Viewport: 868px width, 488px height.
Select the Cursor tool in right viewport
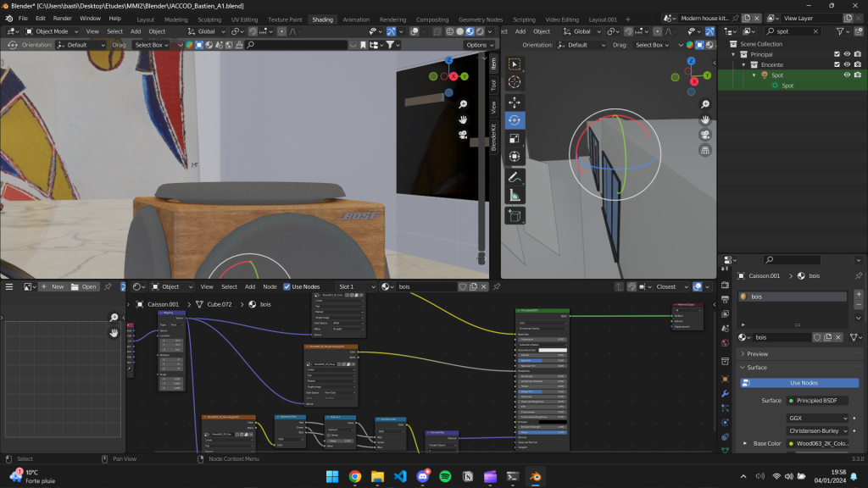515,82
